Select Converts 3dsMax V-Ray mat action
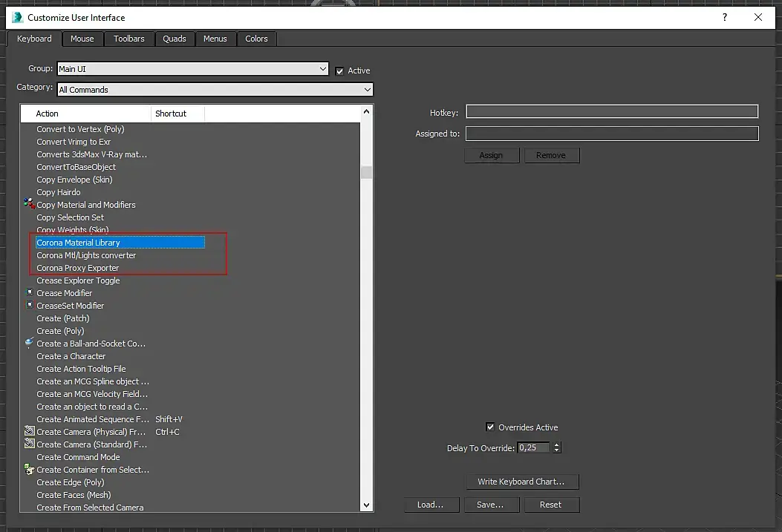The image size is (782, 532). [x=92, y=154]
